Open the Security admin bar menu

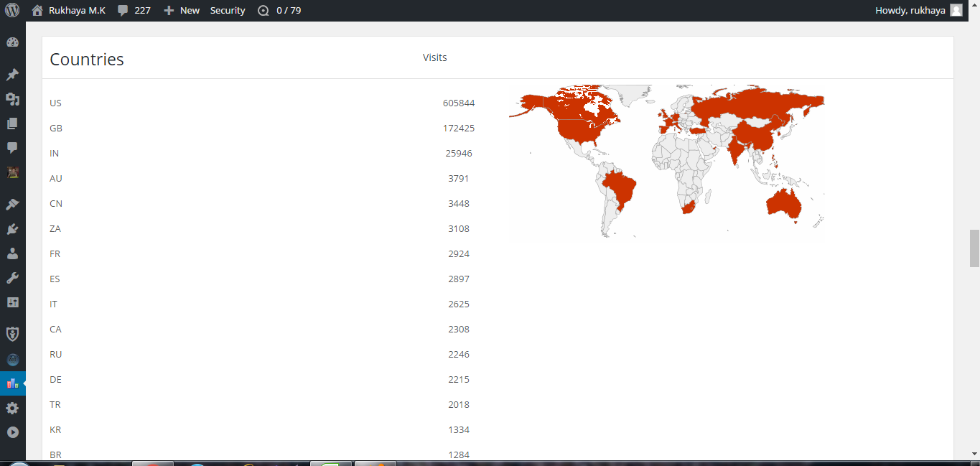coord(227,10)
